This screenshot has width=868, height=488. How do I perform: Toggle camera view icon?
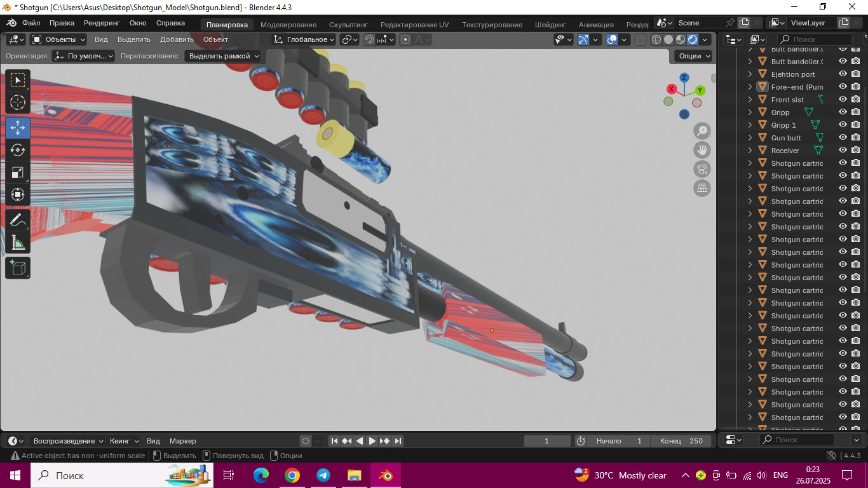point(702,169)
